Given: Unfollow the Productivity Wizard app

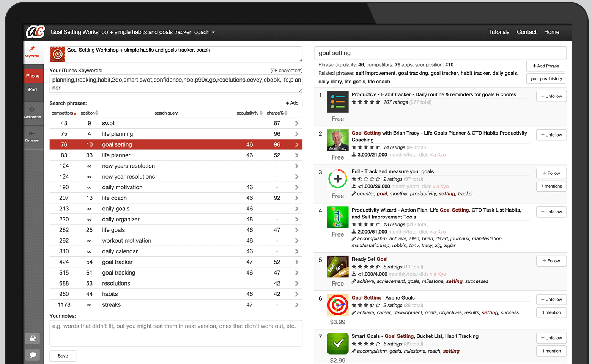Looking at the screenshot, I should coord(551,212).
